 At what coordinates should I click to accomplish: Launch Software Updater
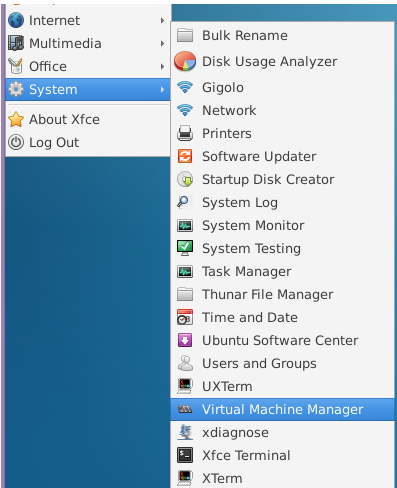283,156
